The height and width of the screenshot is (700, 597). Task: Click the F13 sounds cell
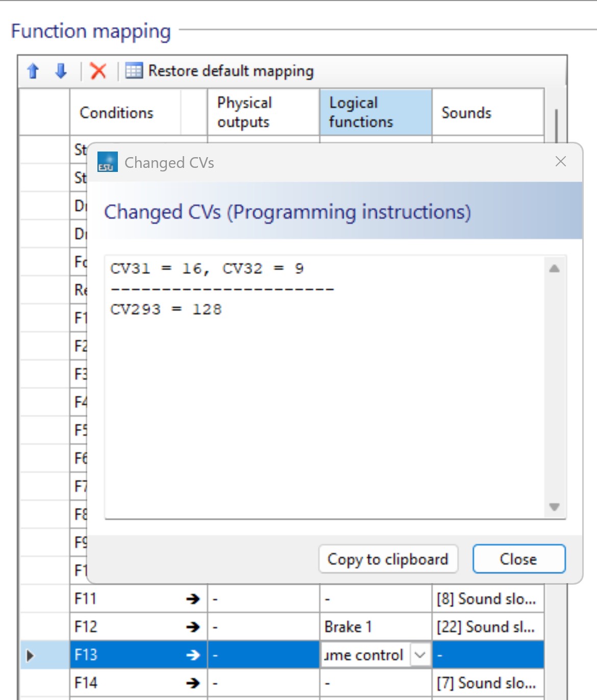[488, 655]
